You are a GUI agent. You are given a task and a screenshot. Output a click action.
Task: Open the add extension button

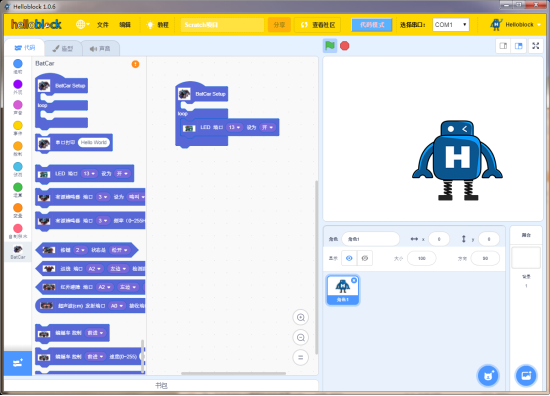pos(18,363)
